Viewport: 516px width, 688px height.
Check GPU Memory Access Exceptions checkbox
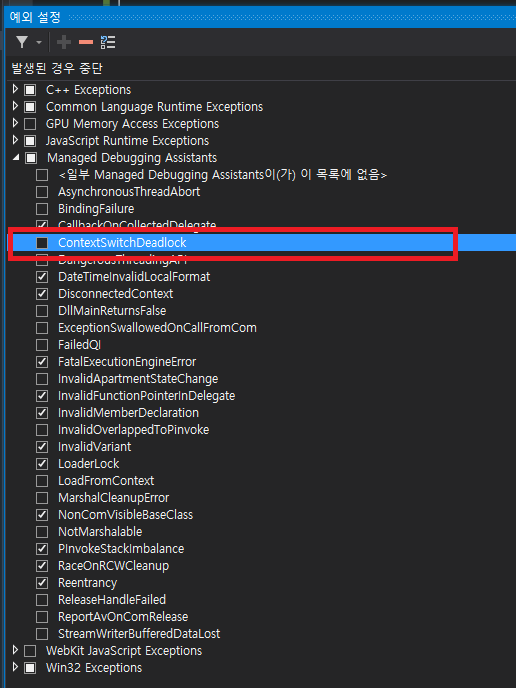point(30,124)
